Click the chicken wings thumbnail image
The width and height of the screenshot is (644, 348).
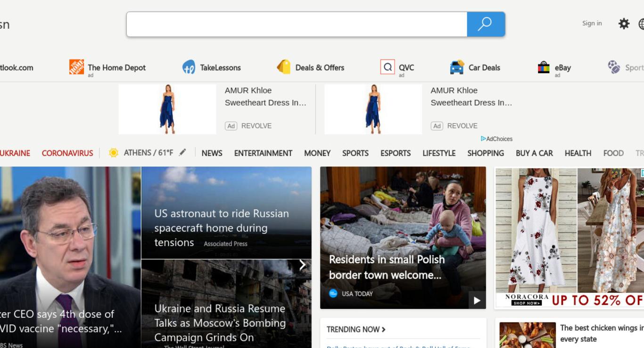coord(528,335)
